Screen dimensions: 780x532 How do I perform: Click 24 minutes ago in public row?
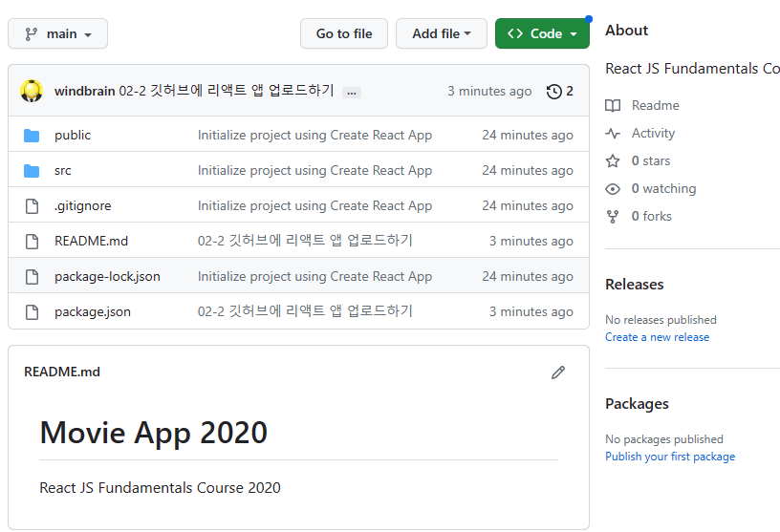pyautogui.click(x=528, y=136)
